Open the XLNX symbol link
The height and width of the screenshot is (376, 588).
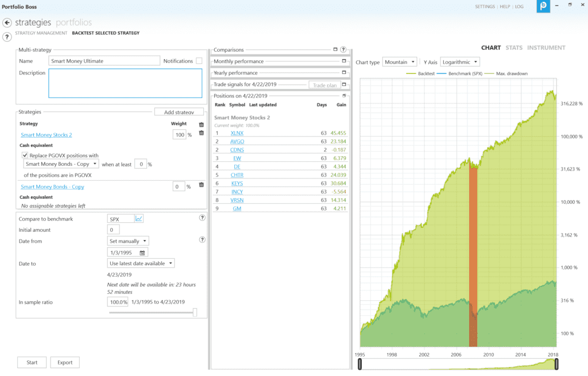click(237, 133)
